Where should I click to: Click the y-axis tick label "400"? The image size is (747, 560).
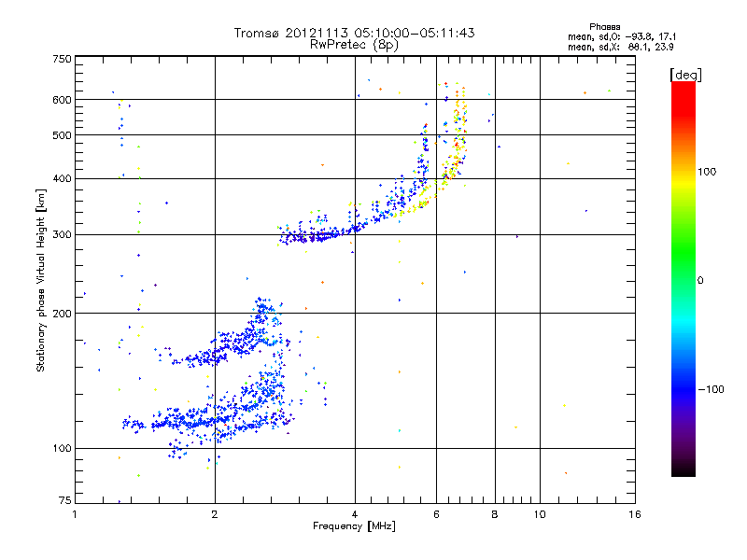coord(62,178)
